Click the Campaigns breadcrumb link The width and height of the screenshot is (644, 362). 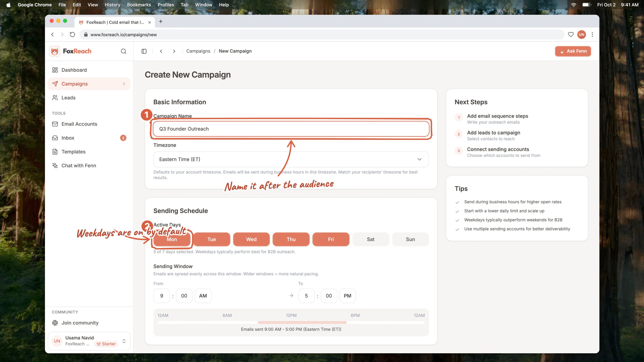point(198,51)
